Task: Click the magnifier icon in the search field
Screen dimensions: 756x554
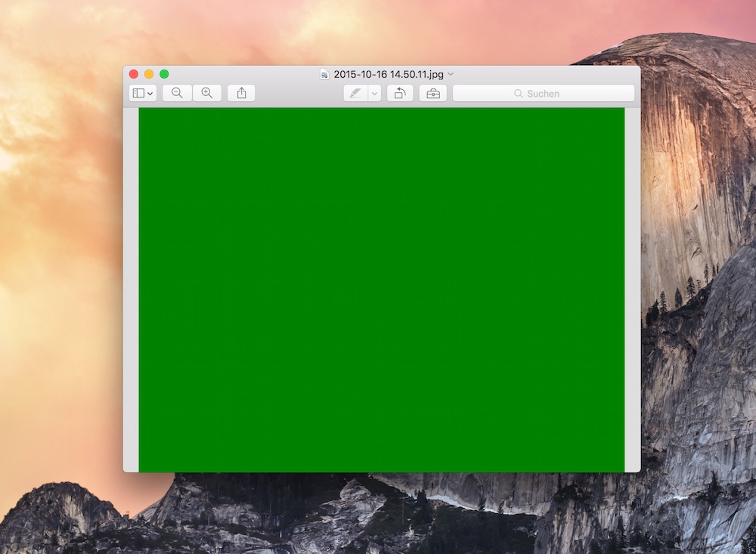Action: [x=518, y=94]
